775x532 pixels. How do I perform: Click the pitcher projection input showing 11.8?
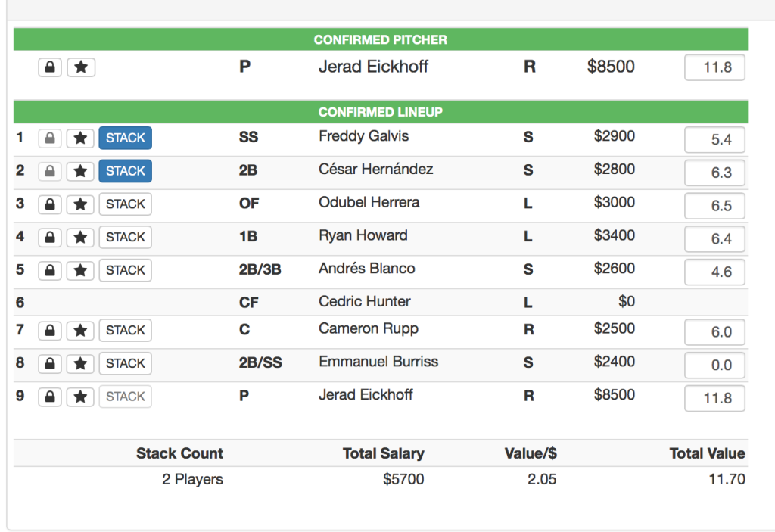714,67
